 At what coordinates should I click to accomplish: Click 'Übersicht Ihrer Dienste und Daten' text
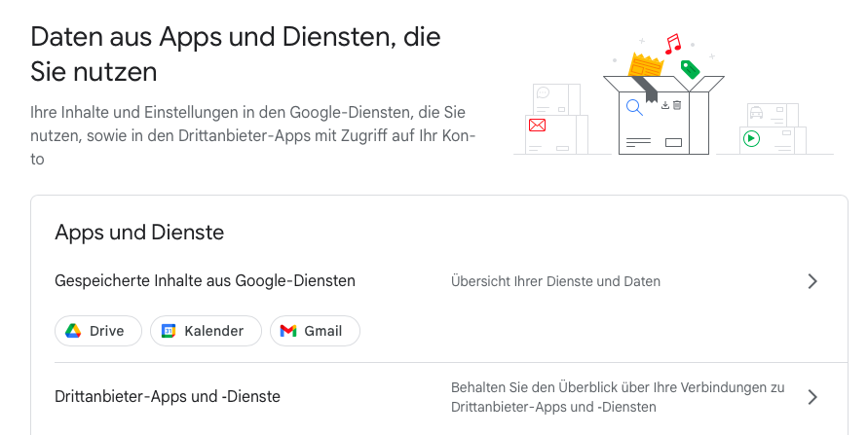pos(555,281)
